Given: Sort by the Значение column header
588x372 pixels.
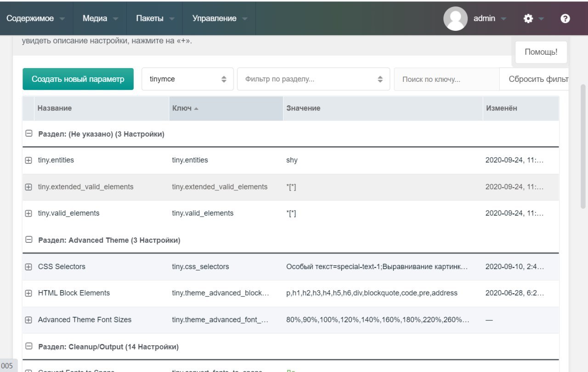Looking at the screenshot, I should coord(383,108).
